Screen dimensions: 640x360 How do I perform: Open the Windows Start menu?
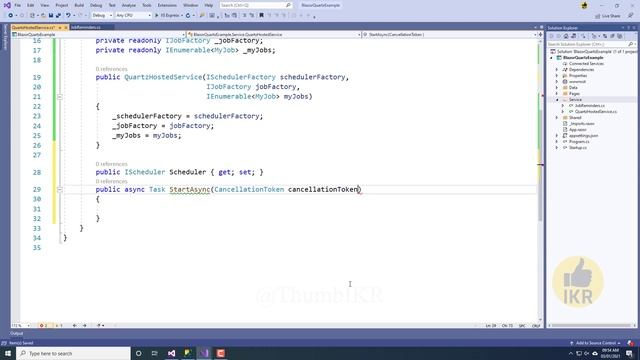tap(7, 353)
